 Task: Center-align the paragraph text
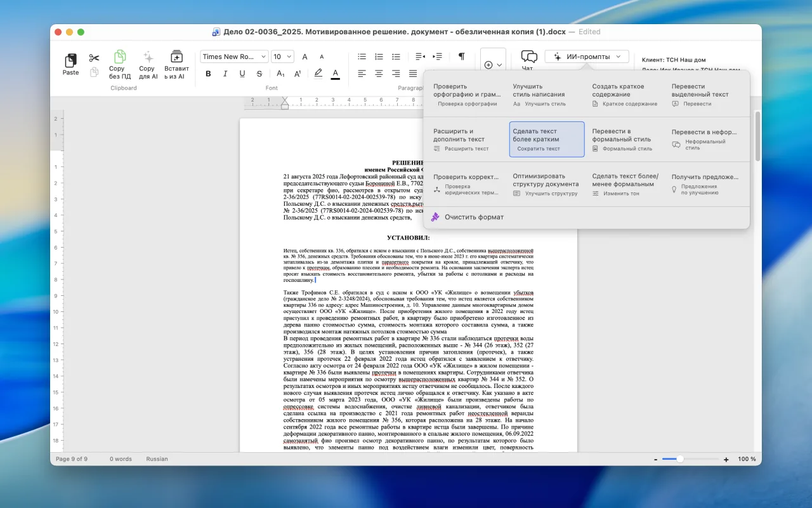(379, 74)
